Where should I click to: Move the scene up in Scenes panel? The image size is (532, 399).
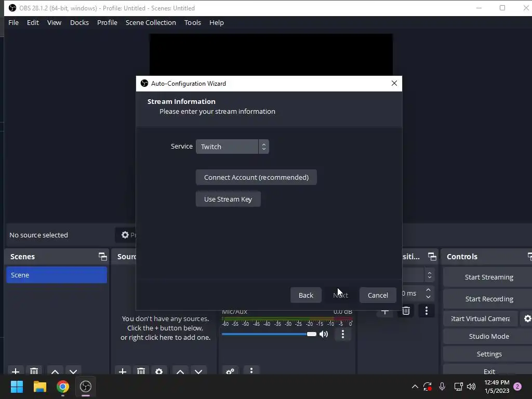(x=55, y=371)
